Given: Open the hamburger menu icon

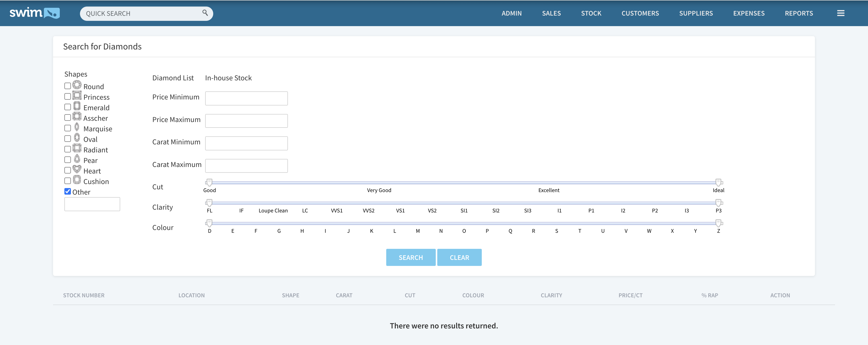Looking at the screenshot, I should 840,13.
